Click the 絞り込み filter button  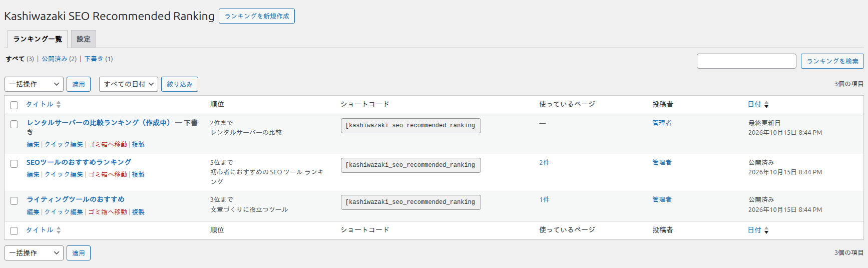click(x=180, y=84)
